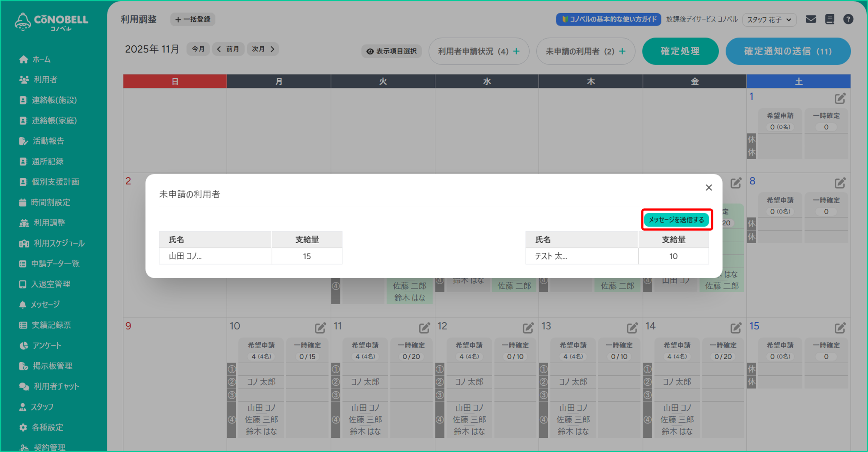Open 利用スケジュール in the sidebar
The width and height of the screenshot is (868, 452).
(x=59, y=243)
